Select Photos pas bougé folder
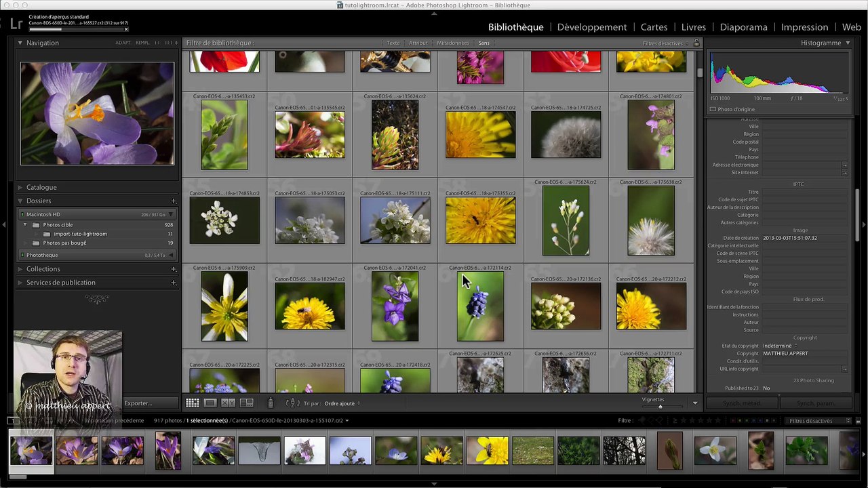 pyautogui.click(x=64, y=243)
